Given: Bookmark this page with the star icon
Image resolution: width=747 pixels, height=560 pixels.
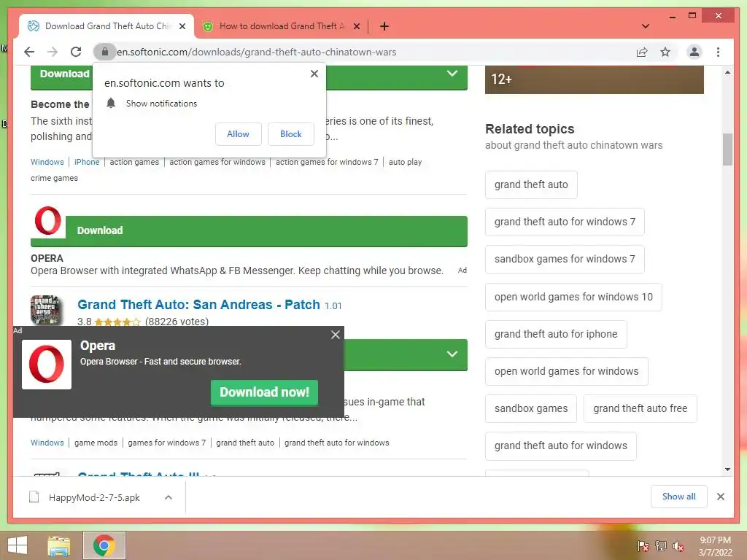Looking at the screenshot, I should (x=665, y=52).
